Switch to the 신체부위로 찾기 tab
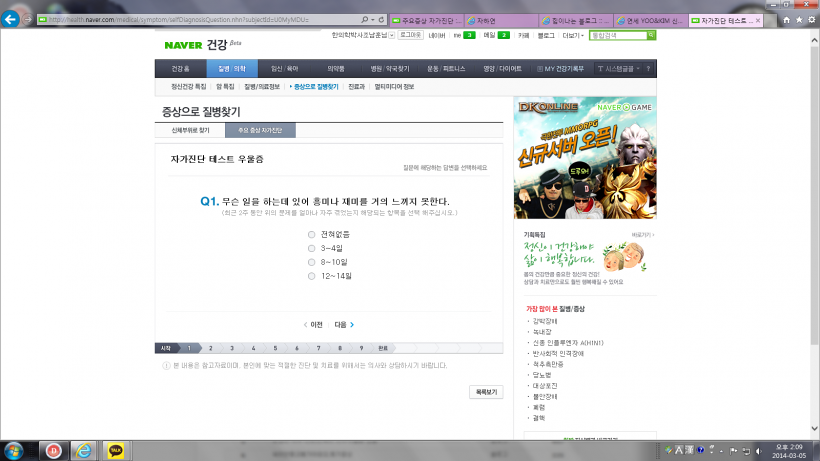820x461 pixels. tap(190, 130)
